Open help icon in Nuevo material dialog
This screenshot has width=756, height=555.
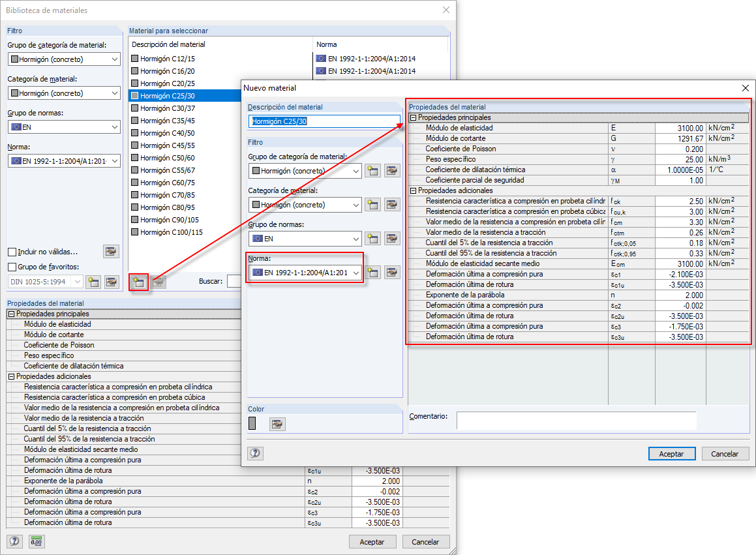(255, 453)
